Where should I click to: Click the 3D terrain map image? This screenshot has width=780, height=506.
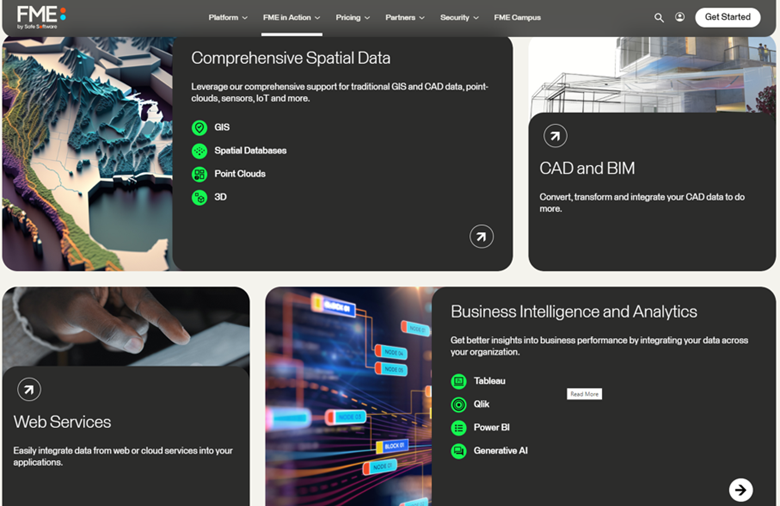coord(87,154)
